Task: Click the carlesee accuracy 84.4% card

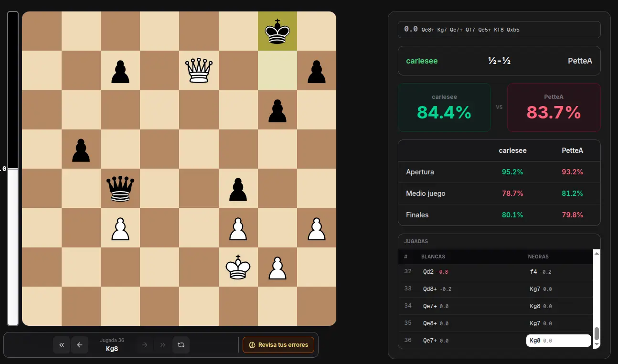Action: tap(444, 107)
